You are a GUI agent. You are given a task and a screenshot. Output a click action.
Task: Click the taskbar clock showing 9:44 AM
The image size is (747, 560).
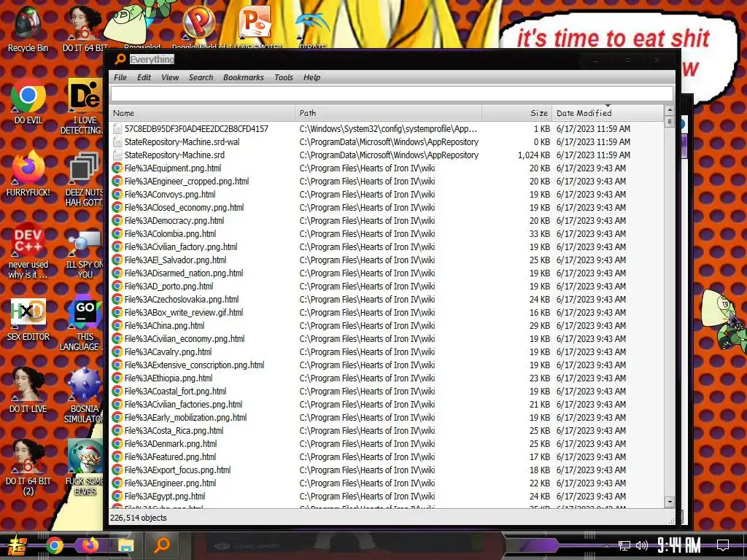678,545
